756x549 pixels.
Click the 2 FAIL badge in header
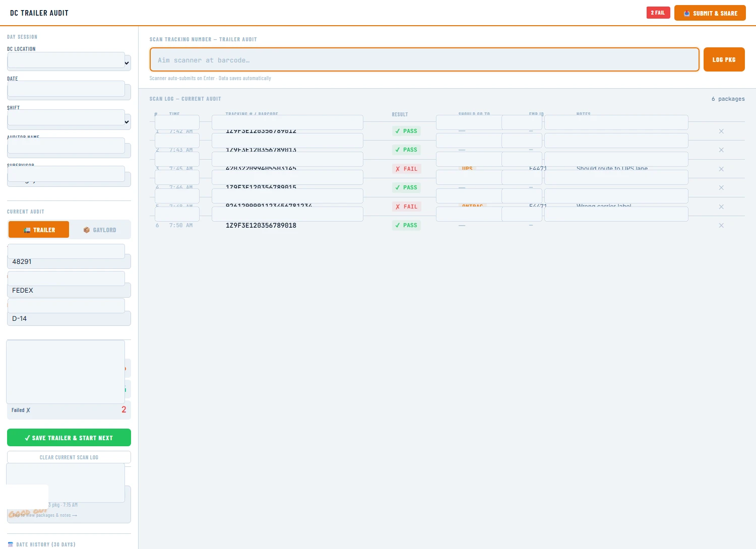tap(658, 13)
